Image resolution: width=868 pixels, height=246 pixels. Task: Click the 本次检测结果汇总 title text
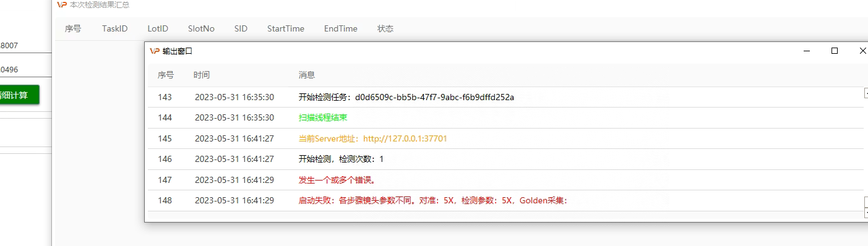pyautogui.click(x=100, y=5)
